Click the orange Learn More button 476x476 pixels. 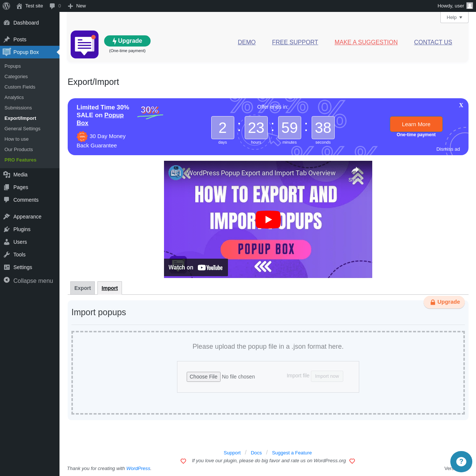pyautogui.click(x=416, y=124)
